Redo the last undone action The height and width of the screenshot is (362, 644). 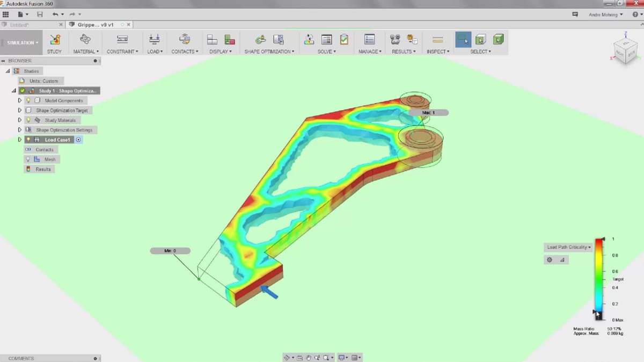click(x=72, y=14)
